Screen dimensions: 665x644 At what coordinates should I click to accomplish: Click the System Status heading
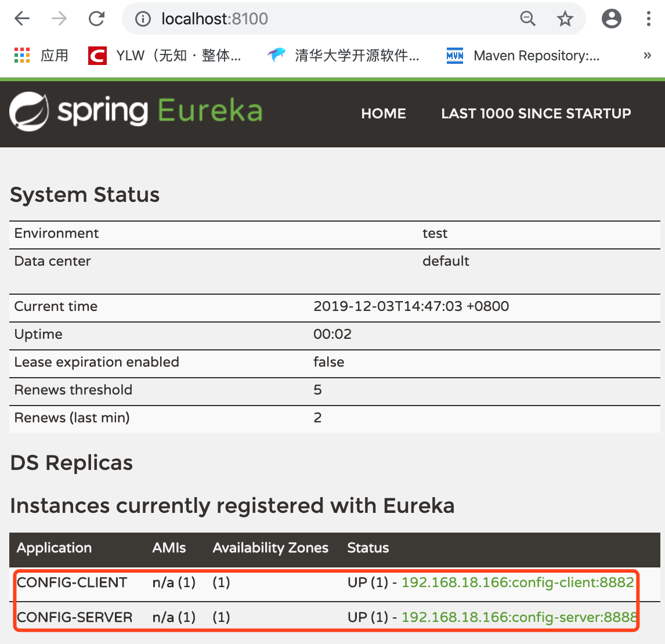pyautogui.click(x=85, y=195)
